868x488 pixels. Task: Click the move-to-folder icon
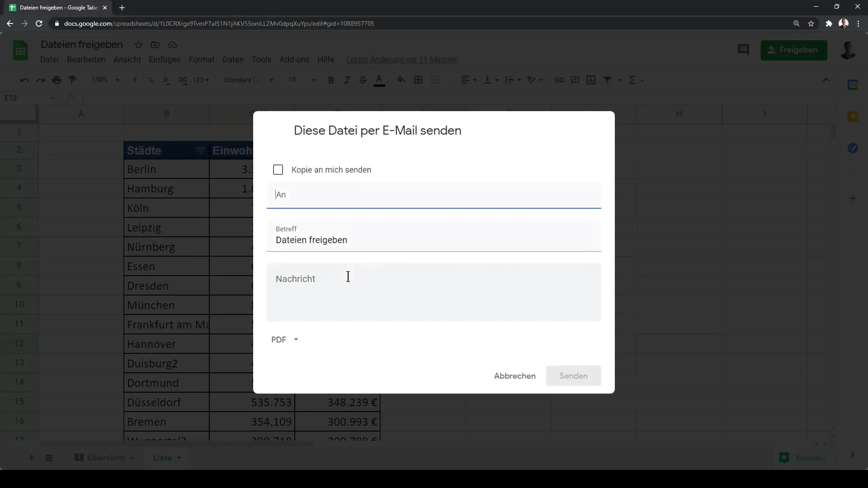pos(155,45)
